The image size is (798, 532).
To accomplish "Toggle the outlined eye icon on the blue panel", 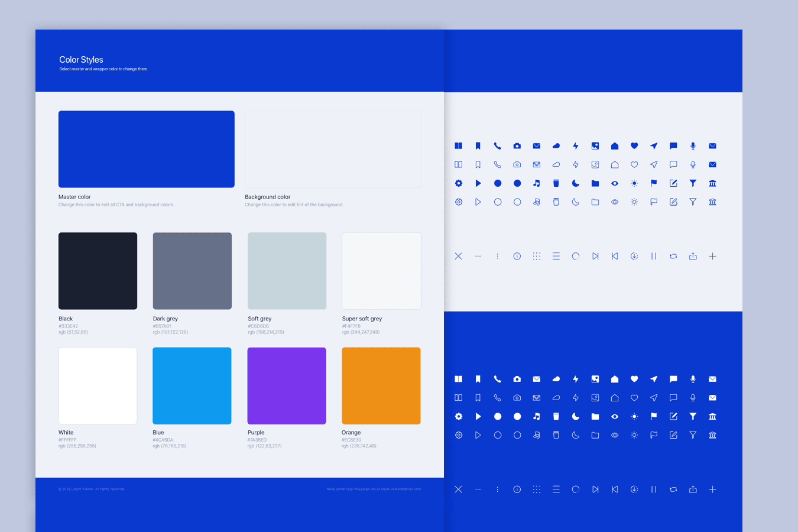I will click(x=615, y=435).
